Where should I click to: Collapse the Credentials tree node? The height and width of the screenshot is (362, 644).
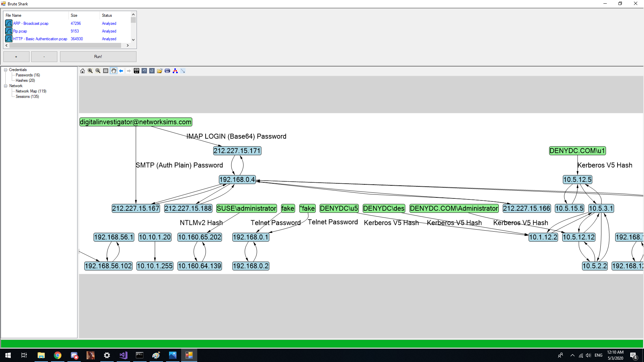coord(6,70)
